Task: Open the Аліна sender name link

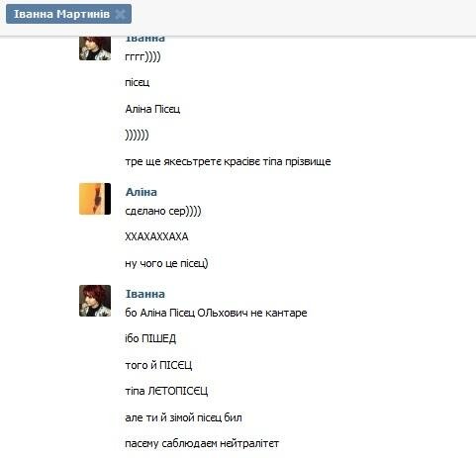Action: (x=142, y=192)
